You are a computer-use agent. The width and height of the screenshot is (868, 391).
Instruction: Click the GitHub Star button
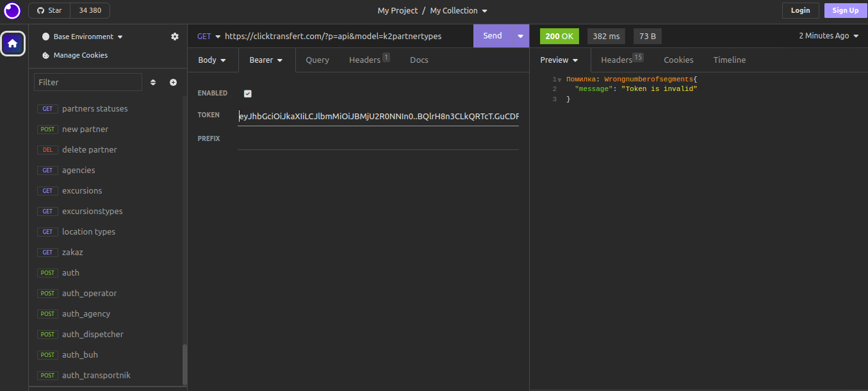[x=49, y=10]
